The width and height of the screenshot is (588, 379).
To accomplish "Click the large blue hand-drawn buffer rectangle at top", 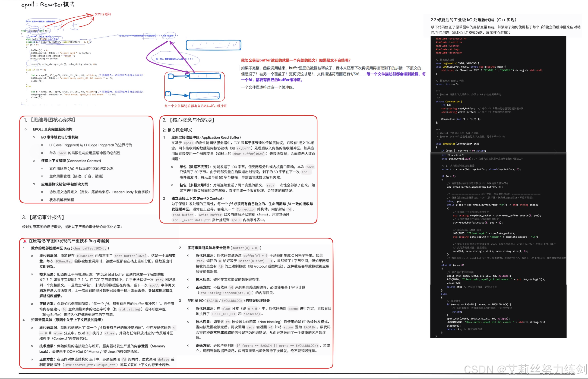I will 213,45.
